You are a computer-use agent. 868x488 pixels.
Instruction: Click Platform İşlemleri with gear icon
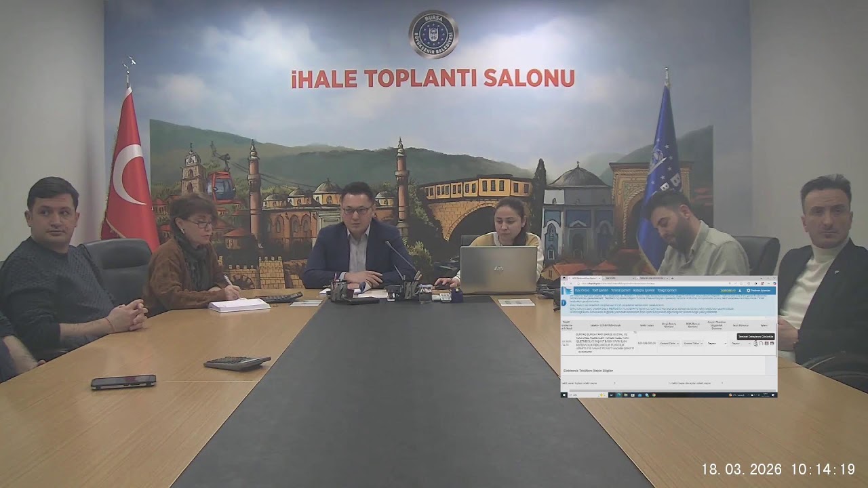point(759,290)
